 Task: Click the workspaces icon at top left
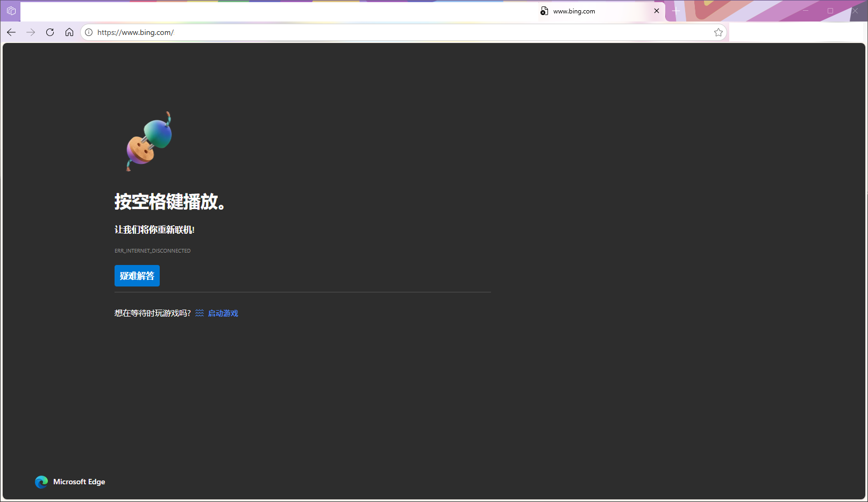(10, 11)
